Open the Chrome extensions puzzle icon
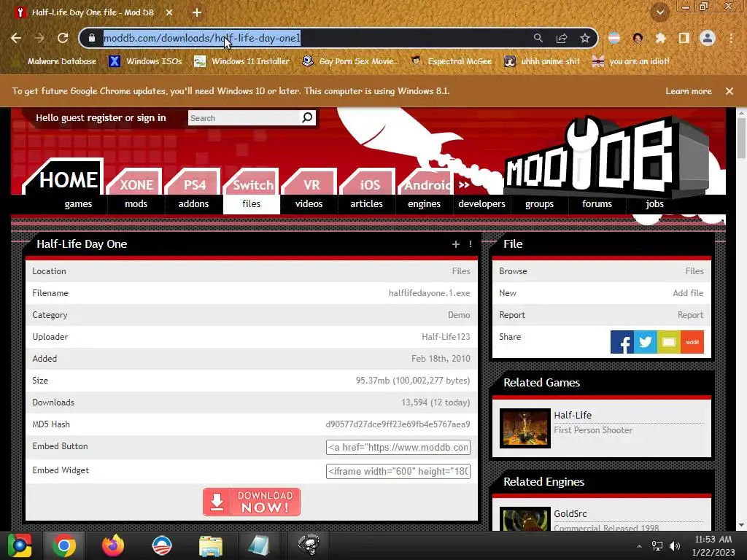Screen dimensions: 747x560 pos(660,38)
